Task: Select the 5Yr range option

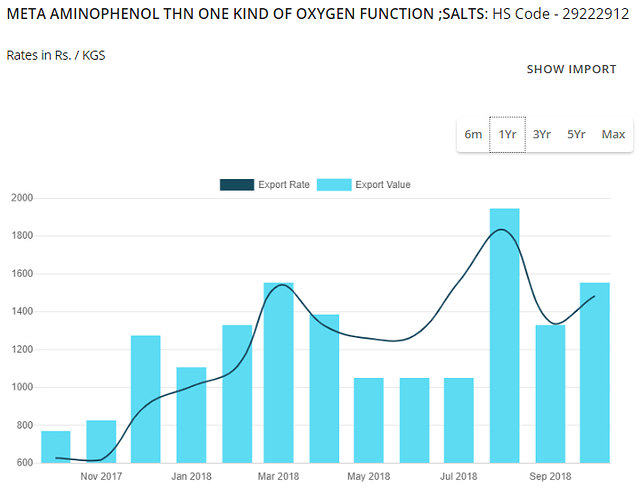Action: pos(576,134)
